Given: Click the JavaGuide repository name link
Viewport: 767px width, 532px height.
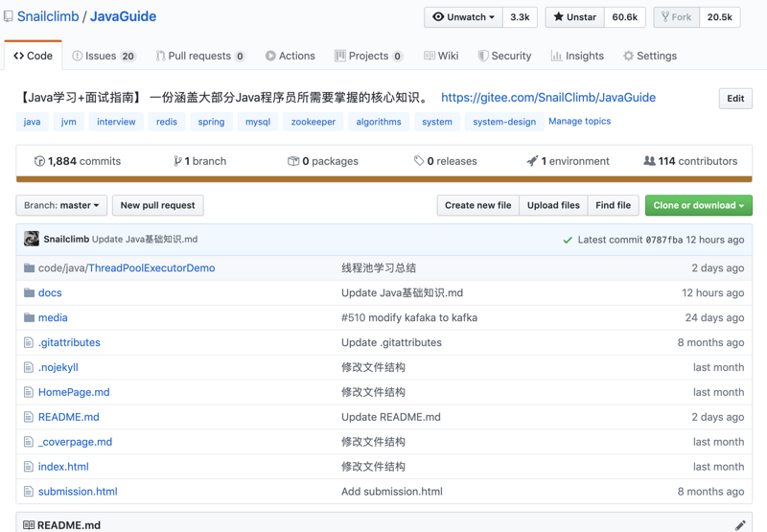Looking at the screenshot, I should point(124,16).
